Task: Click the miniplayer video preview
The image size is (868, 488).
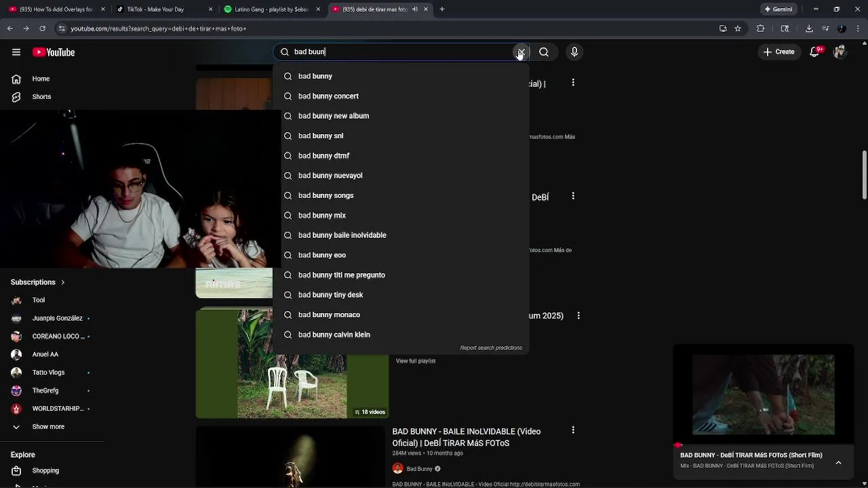Action: [x=764, y=394]
